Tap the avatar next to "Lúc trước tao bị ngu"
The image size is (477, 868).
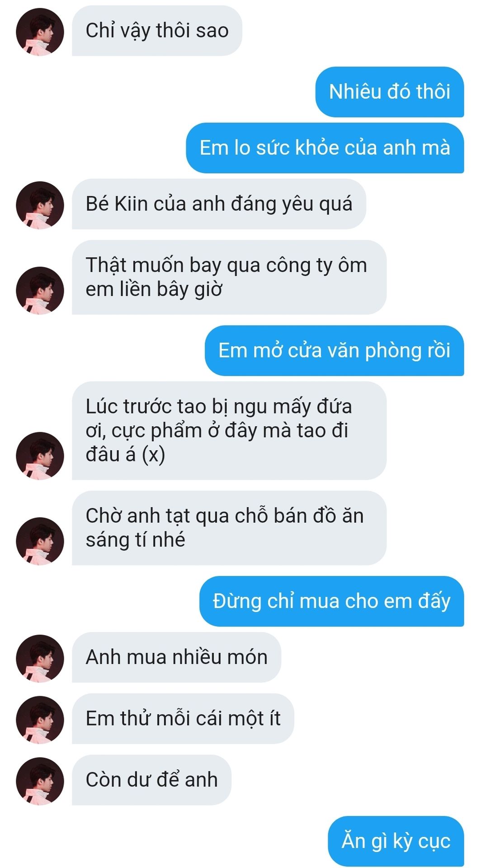40,456
